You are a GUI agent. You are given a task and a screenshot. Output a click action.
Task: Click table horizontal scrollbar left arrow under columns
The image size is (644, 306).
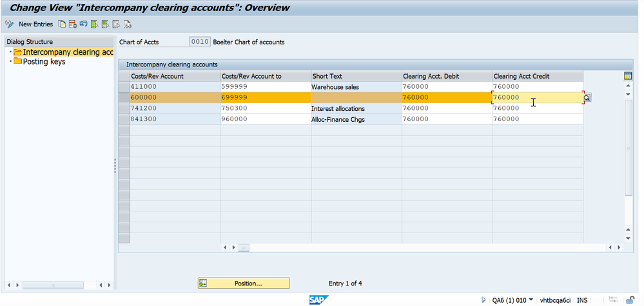(226, 248)
